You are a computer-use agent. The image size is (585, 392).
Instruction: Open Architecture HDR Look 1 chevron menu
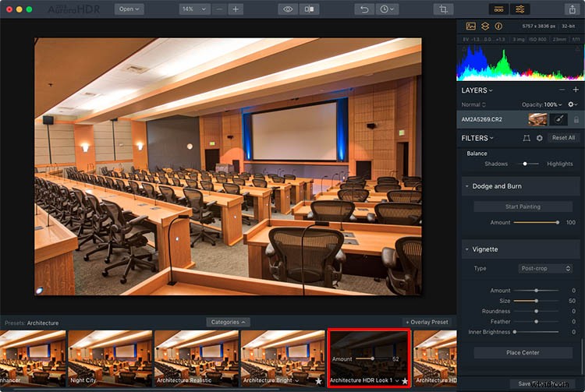pyautogui.click(x=397, y=381)
